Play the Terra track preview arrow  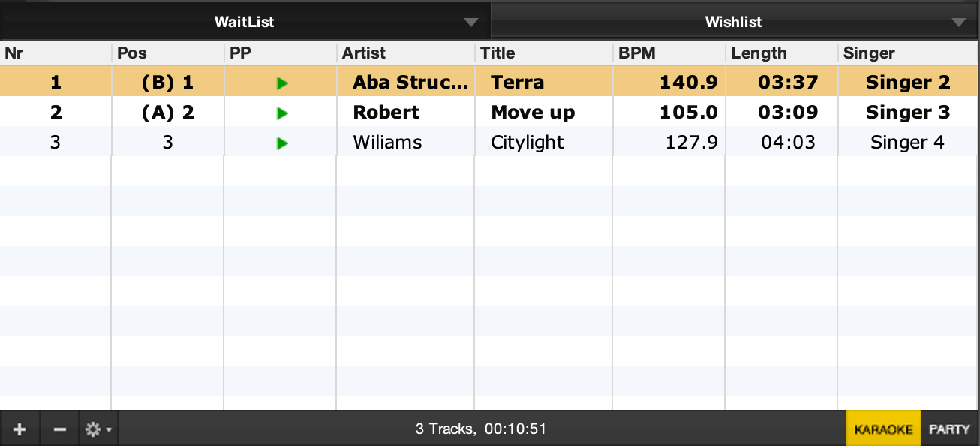coord(282,83)
